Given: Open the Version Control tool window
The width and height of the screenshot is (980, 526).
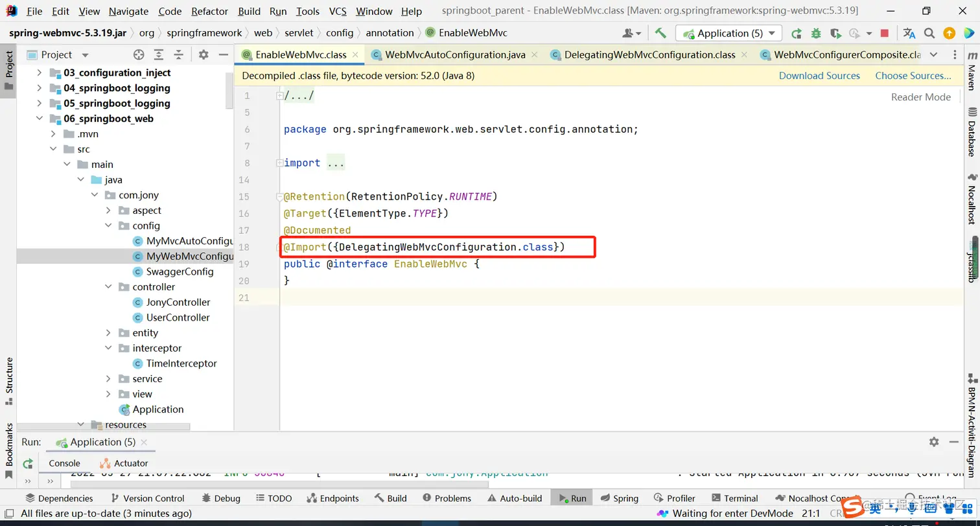Looking at the screenshot, I should [x=148, y=498].
